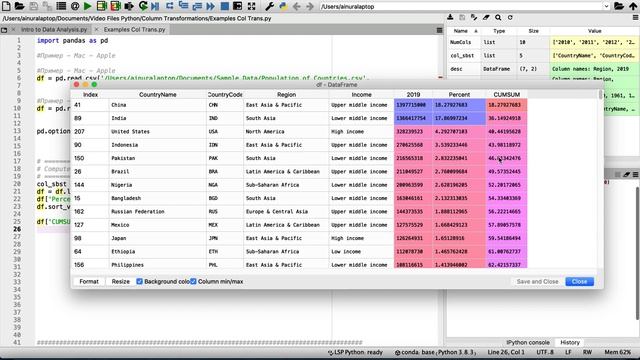Start debugging with the debug icon
The image size is (640, 360).
[155, 6]
